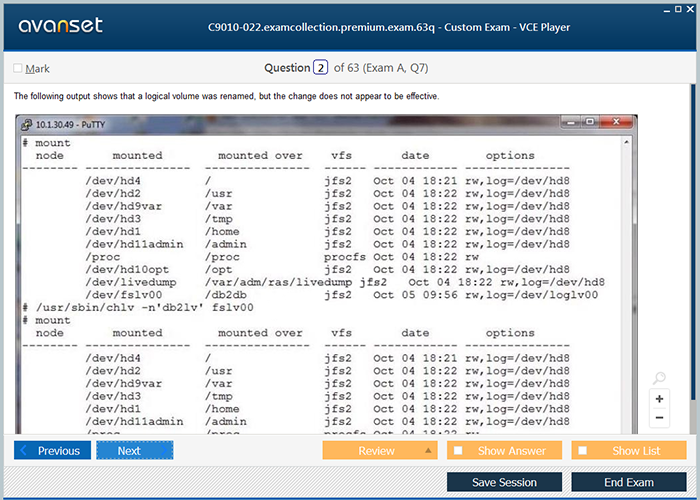Click the PuTTY icon in screenshot title
This screenshot has height=500, width=700.
click(x=26, y=124)
